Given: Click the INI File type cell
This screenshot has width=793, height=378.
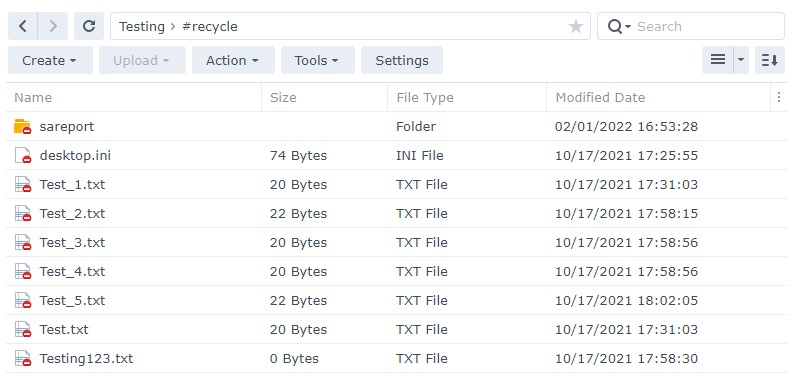Looking at the screenshot, I should click(x=420, y=155).
